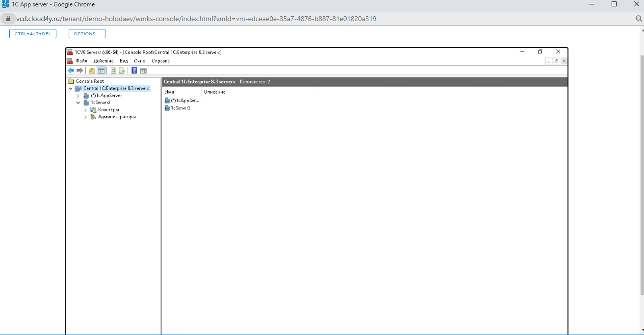Collapse Central 1C:Enterprise 8.3 servers node
This screenshot has width=644, height=335.
tap(71, 89)
